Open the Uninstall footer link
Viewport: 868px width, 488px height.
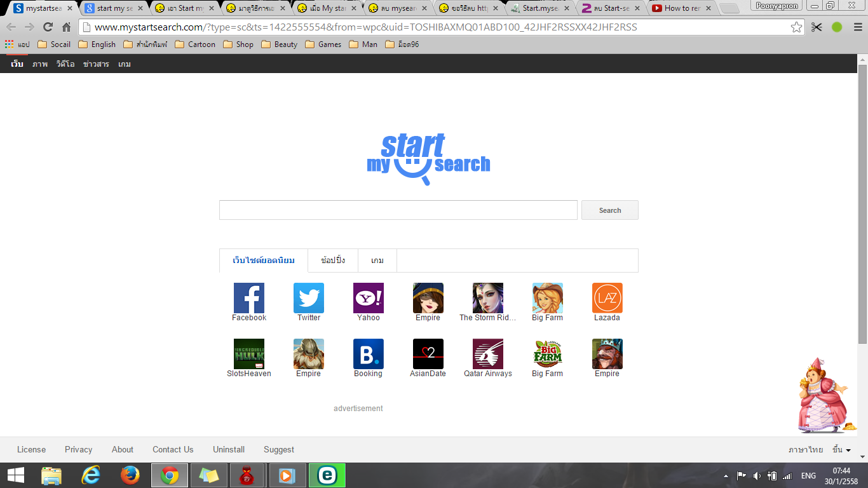tap(229, 449)
